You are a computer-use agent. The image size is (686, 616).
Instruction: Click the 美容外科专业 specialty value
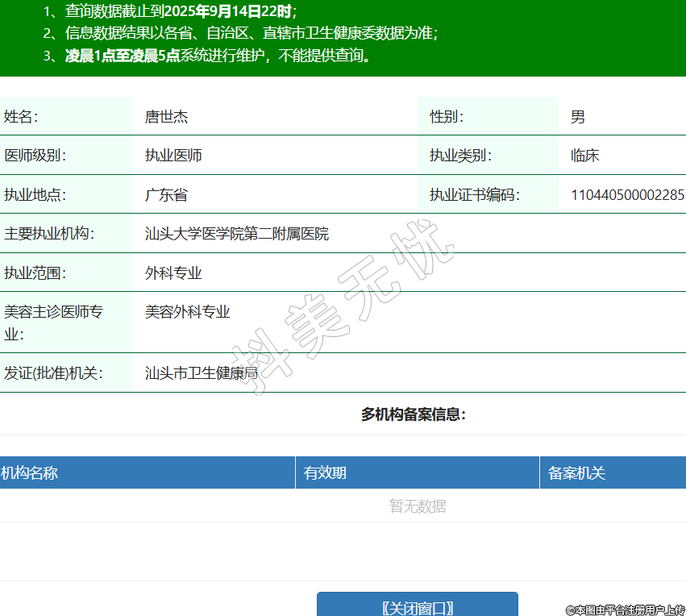click(187, 312)
